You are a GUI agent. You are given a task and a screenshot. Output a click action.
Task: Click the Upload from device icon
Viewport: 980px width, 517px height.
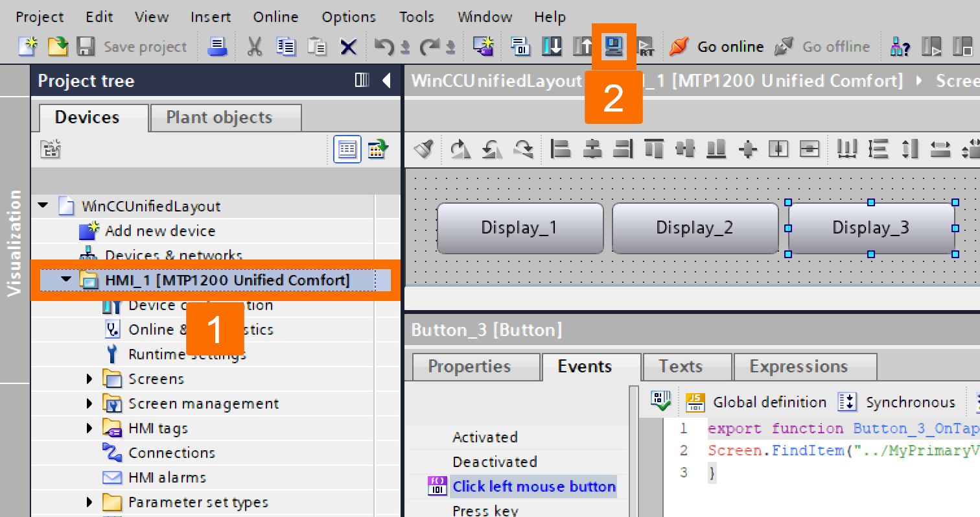[x=583, y=46]
